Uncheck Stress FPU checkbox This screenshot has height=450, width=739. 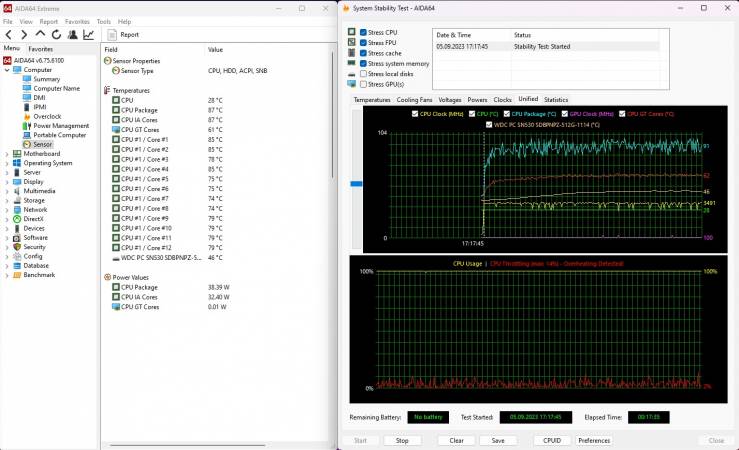tap(363, 43)
